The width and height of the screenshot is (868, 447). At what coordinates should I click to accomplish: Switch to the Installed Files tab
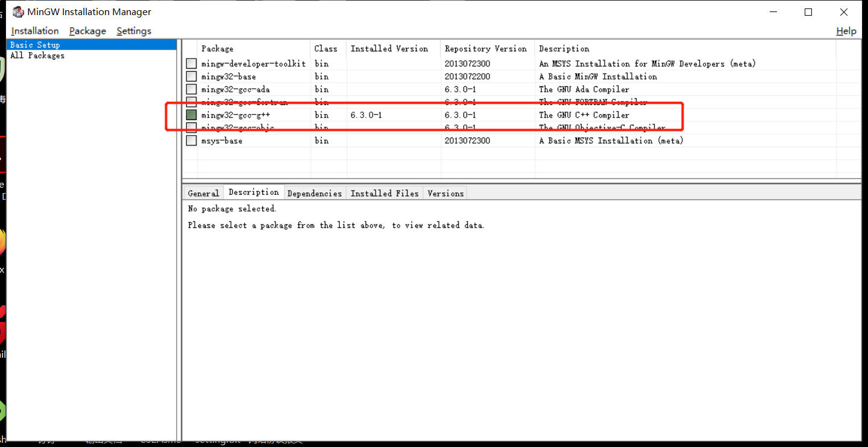pos(385,193)
